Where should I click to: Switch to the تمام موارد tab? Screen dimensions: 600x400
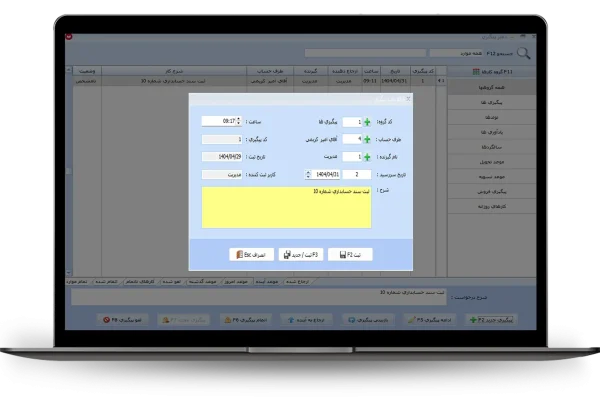click(x=77, y=282)
